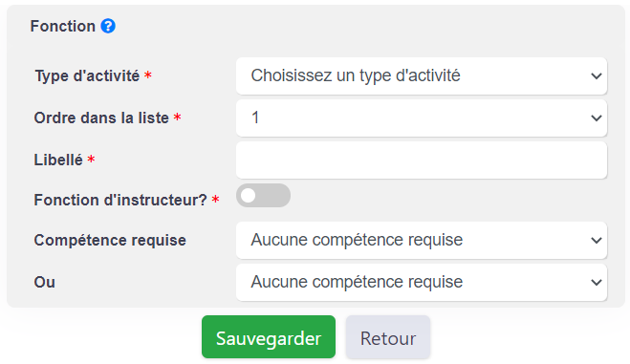The width and height of the screenshot is (630, 364).
Task: Click the 'Compétence requise' label
Action: (x=110, y=240)
